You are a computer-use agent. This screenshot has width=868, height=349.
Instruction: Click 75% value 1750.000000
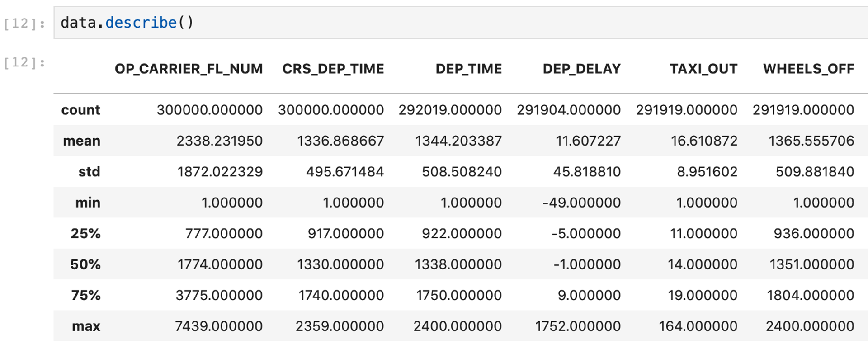[458, 295]
